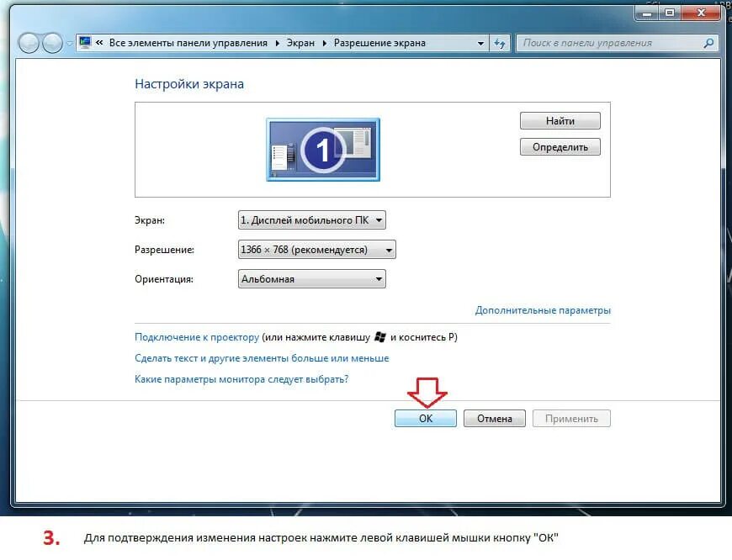732x560 pixels.
Task: Maximize the screen resolution window
Action: pyautogui.click(x=670, y=13)
